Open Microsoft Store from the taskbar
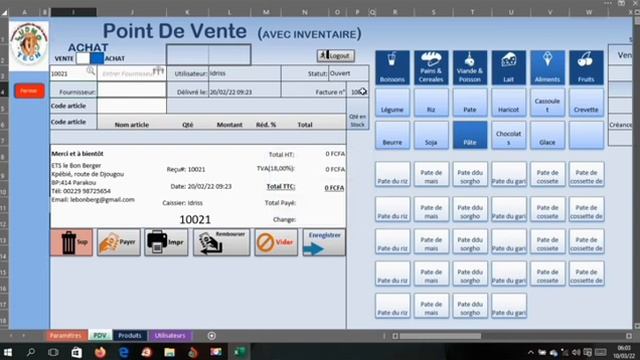This screenshot has width=640, height=360. click(77, 352)
